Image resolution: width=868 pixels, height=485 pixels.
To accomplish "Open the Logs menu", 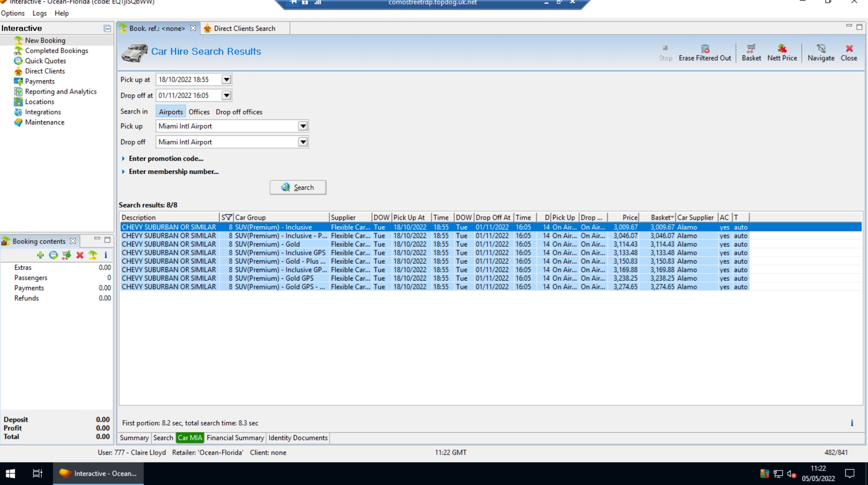I will point(39,13).
